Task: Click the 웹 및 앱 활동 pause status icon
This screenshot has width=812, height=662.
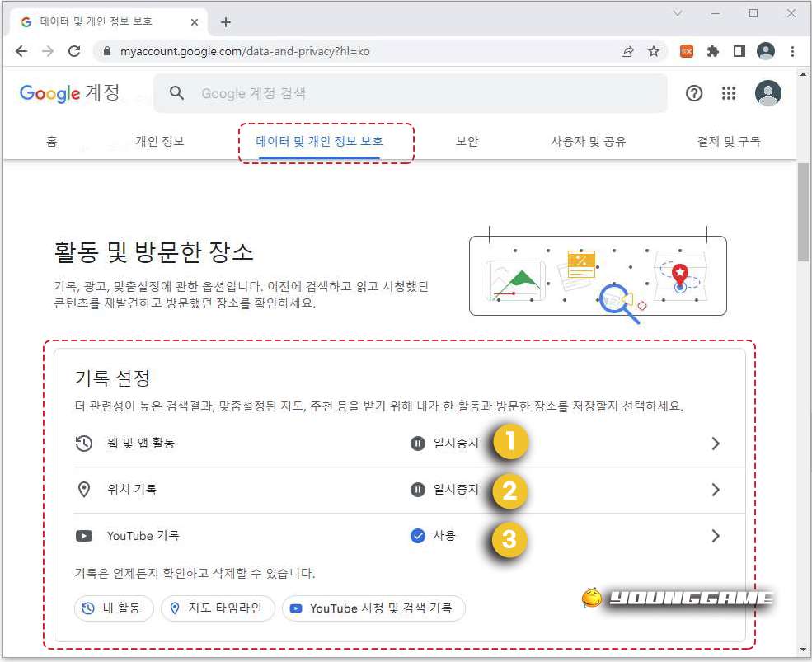Action: click(x=418, y=444)
